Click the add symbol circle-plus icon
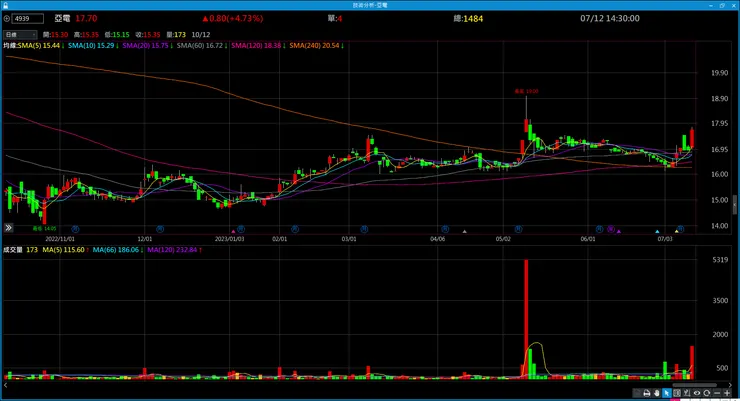The height and width of the screenshot is (401, 740). 7,19
